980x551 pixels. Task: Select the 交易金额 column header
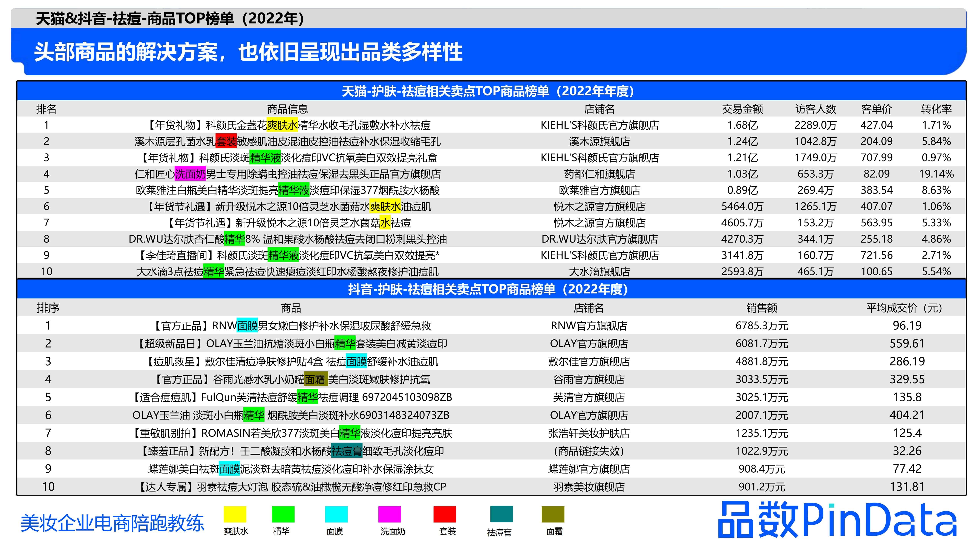pos(742,109)
